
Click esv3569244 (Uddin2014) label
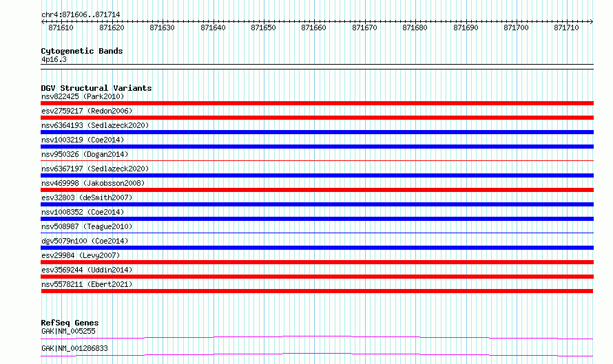87,270
